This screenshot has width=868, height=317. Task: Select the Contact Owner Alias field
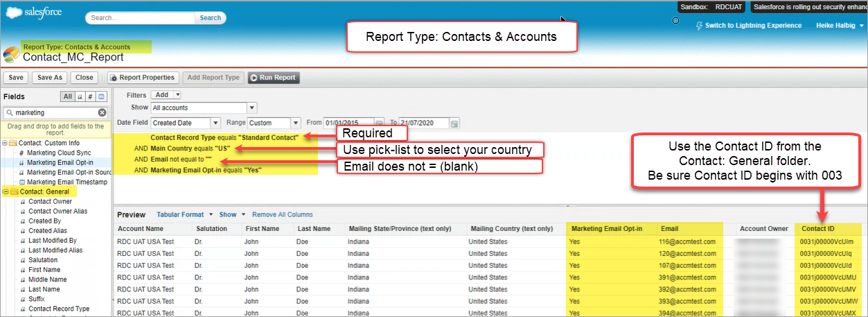coord(59,211)
